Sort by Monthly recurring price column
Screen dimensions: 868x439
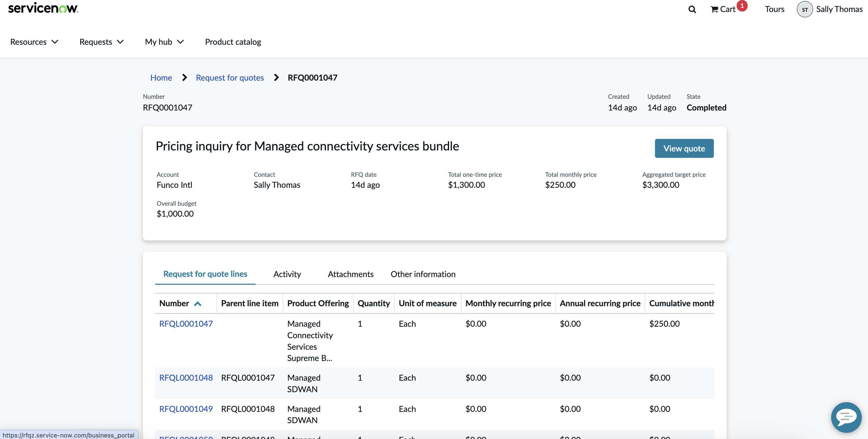click(508, 303)
